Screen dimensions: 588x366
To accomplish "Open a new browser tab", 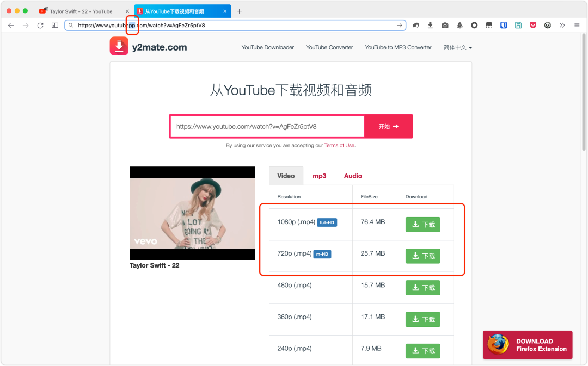I will coord(239,11).
